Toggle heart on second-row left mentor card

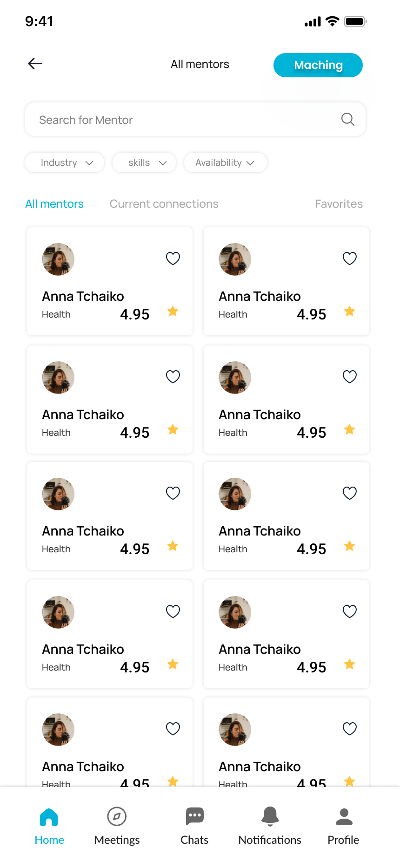[173, 377]
